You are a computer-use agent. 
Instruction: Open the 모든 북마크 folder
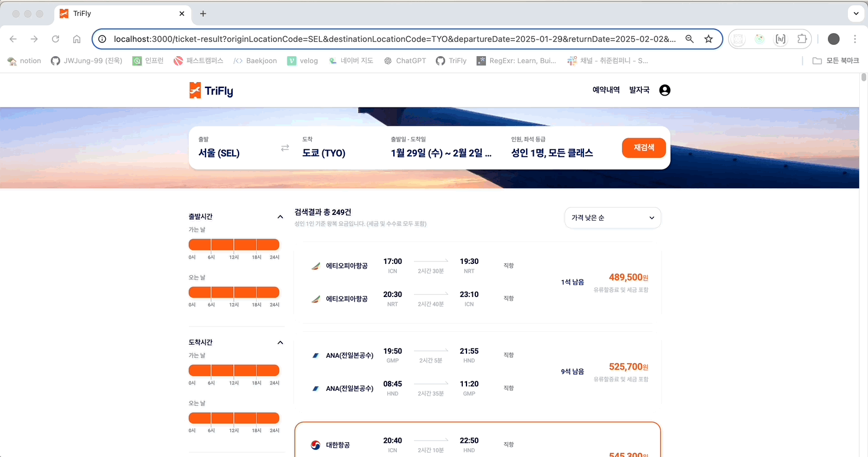click(836, 61)
